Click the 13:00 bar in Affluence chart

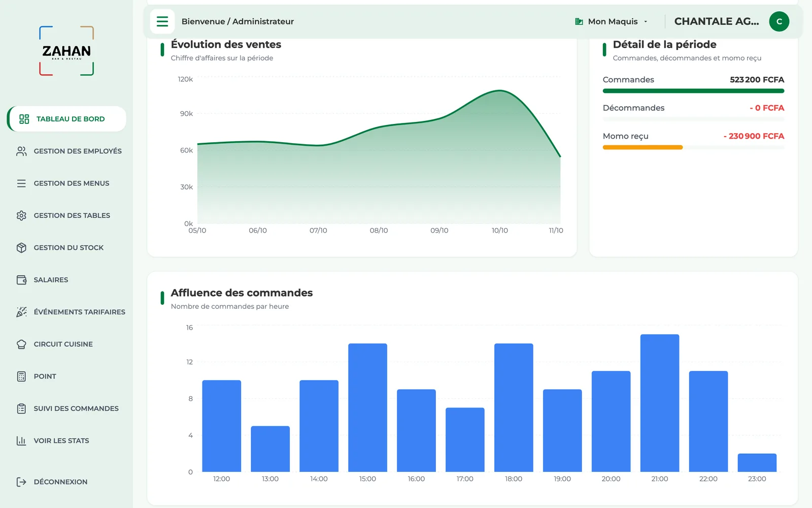pyautogui.click(x=270, y=449)
